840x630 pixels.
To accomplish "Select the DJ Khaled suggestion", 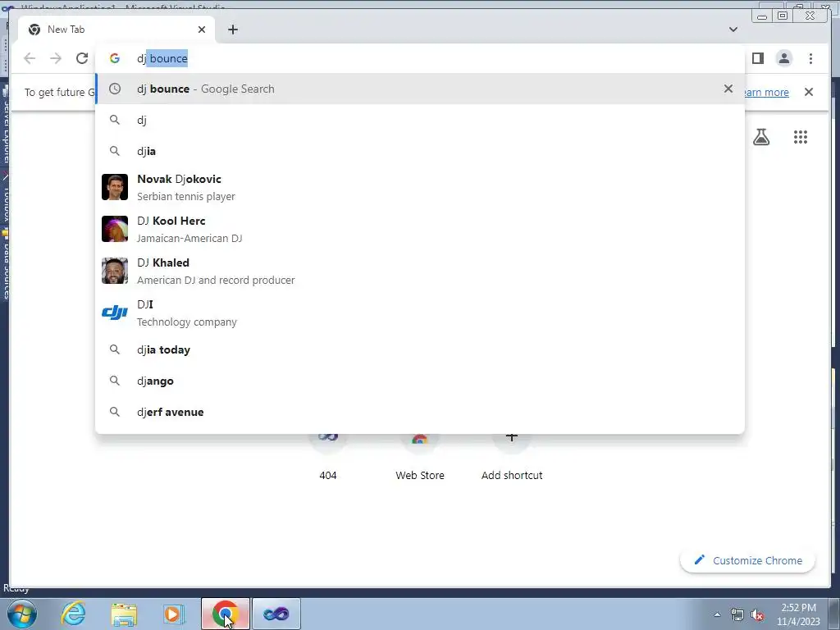I will point(420,271).
